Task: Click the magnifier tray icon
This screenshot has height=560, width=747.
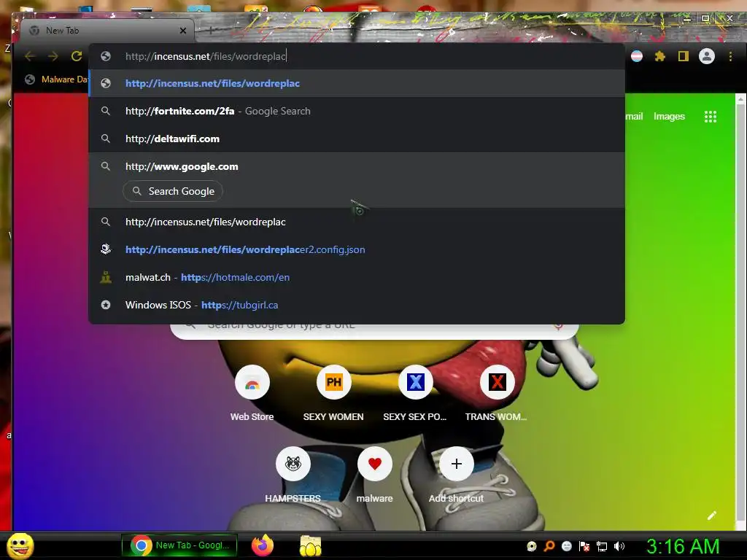Action: 549,545
